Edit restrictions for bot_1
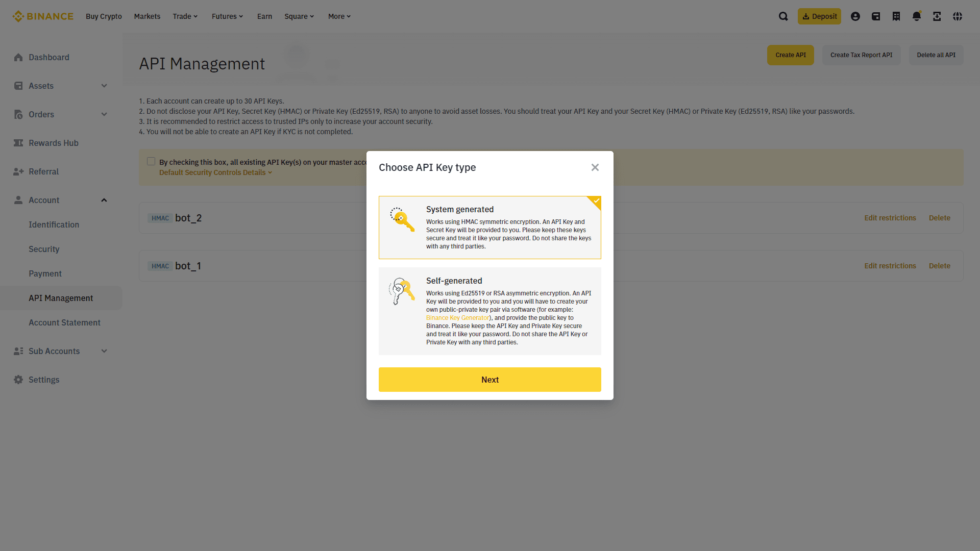Viewport: 980px width, 551px height. pyautogui.click(x=890, y=266)
